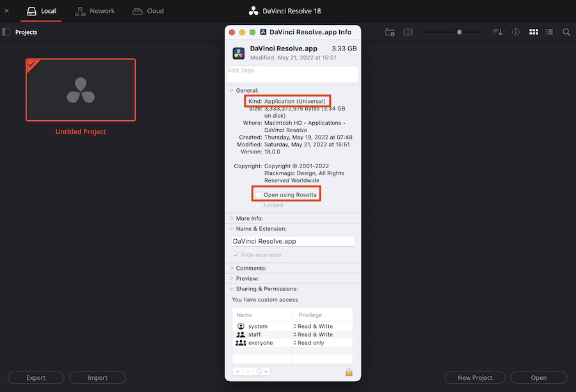This screenshot has width=576, height=392.
Task: Click the Add Tags field in Info window
Action: click(x=292, y=74)
